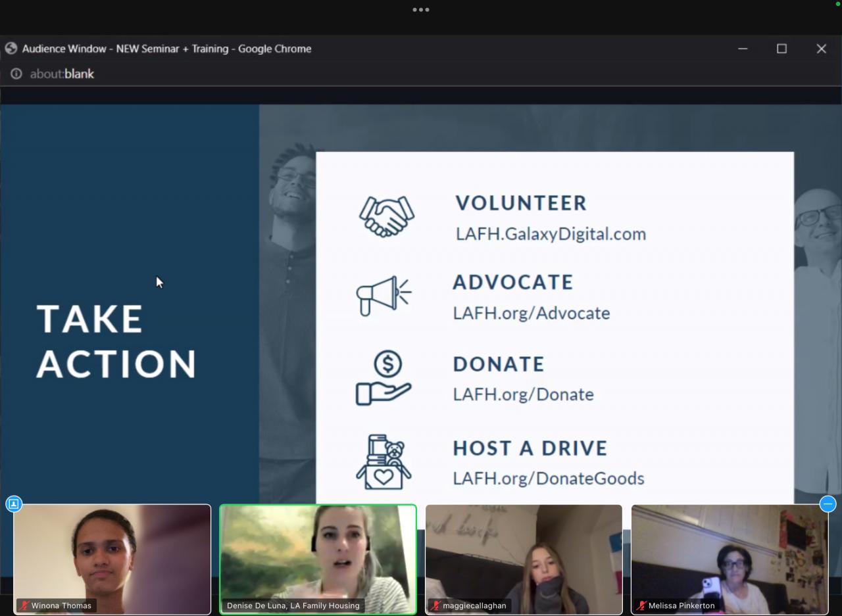842x616 pixels.
Task: Select Winona Thomas video thumbnail
Action: click(x=112, y=559)
